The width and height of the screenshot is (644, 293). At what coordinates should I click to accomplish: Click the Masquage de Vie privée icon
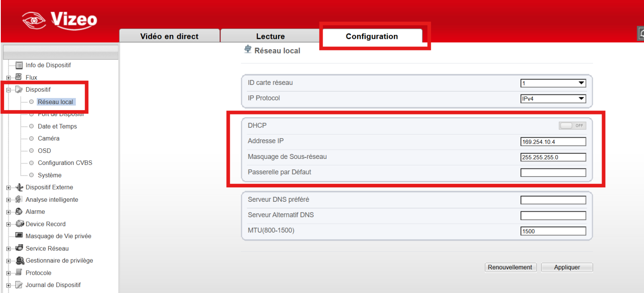[x=19, y=235]
